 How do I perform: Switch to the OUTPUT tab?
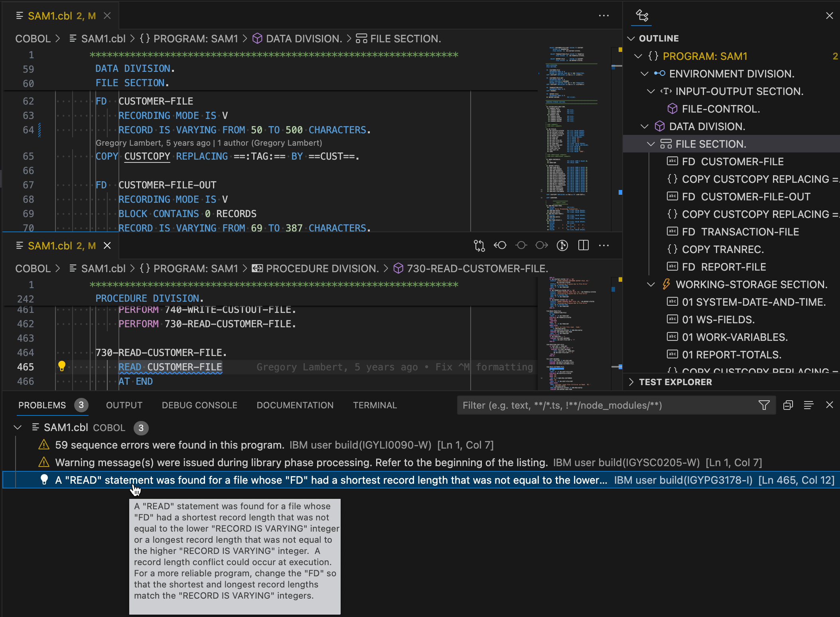(124, 405)
